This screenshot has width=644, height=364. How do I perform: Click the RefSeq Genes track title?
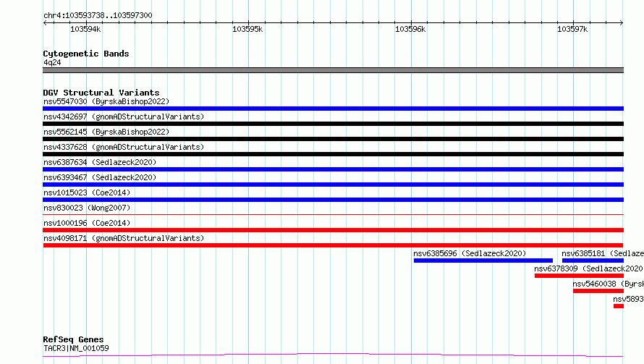tap(73, 339)
